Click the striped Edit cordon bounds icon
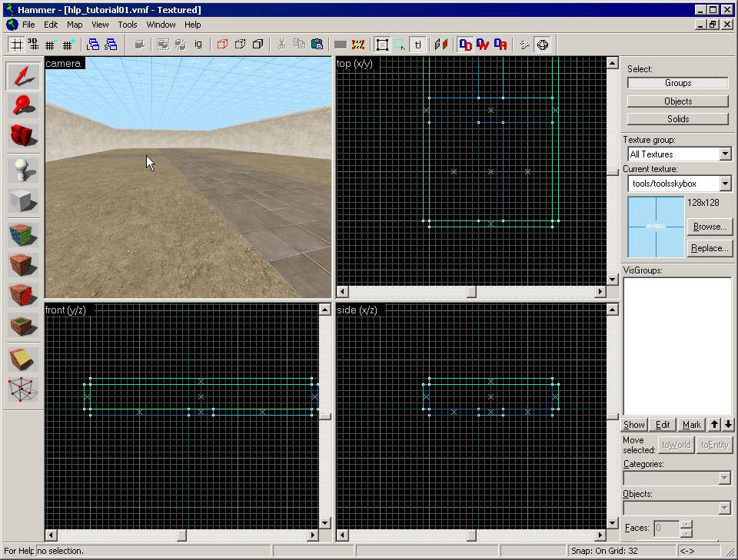Screen dimensions: 738x560 pyautogui.click(x=358, y=45)
